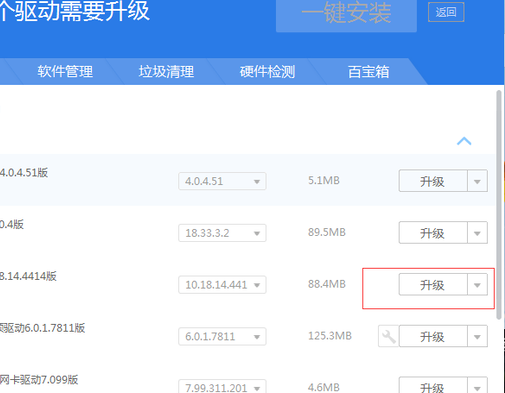Click 升级 for the 125.3MB driver

(x=433, y=336)
